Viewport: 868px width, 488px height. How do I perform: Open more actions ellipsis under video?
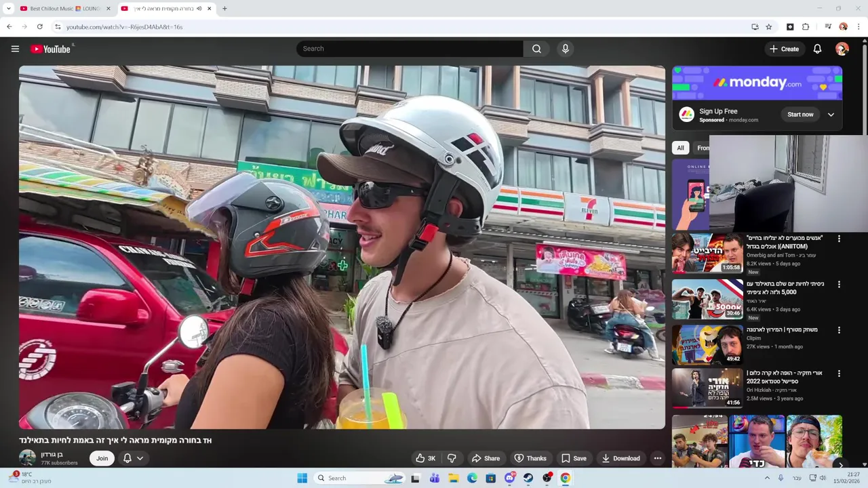pos(657,458)
